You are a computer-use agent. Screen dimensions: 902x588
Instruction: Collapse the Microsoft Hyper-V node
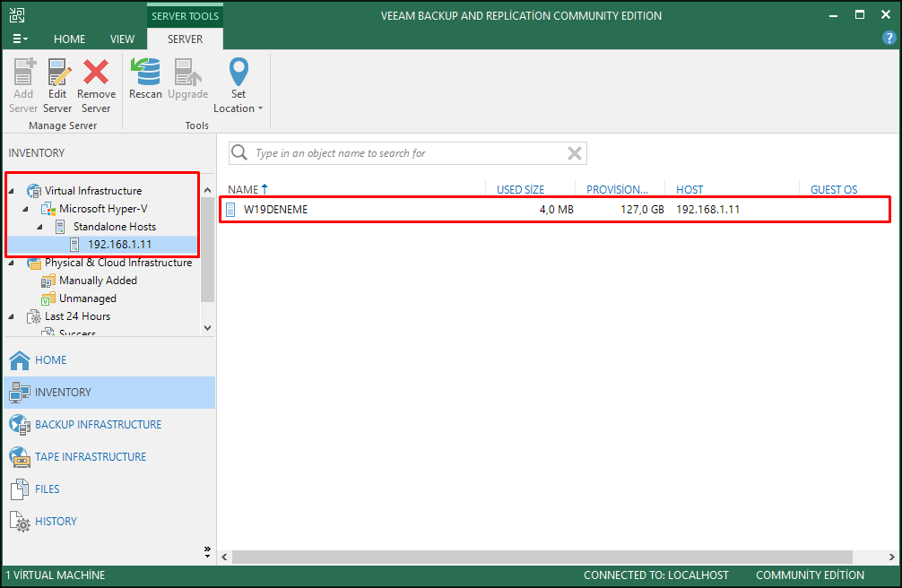pos(26,209)
